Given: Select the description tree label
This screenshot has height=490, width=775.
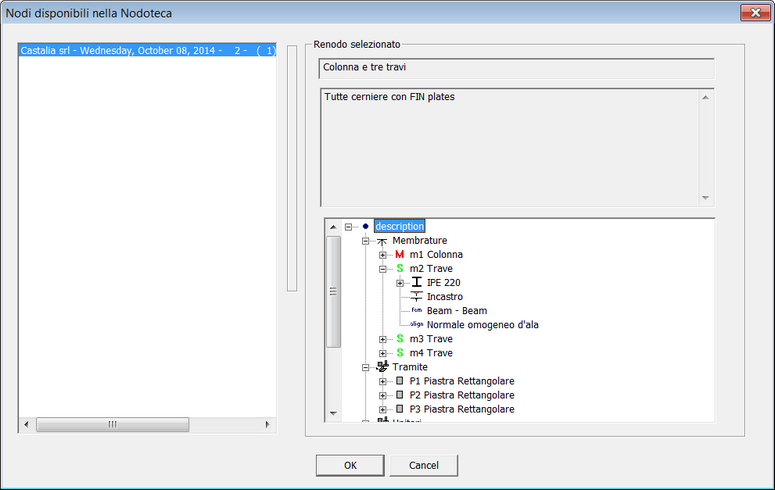Looking at the screenshot, I should pyautogui.click(x=399, y=226).
